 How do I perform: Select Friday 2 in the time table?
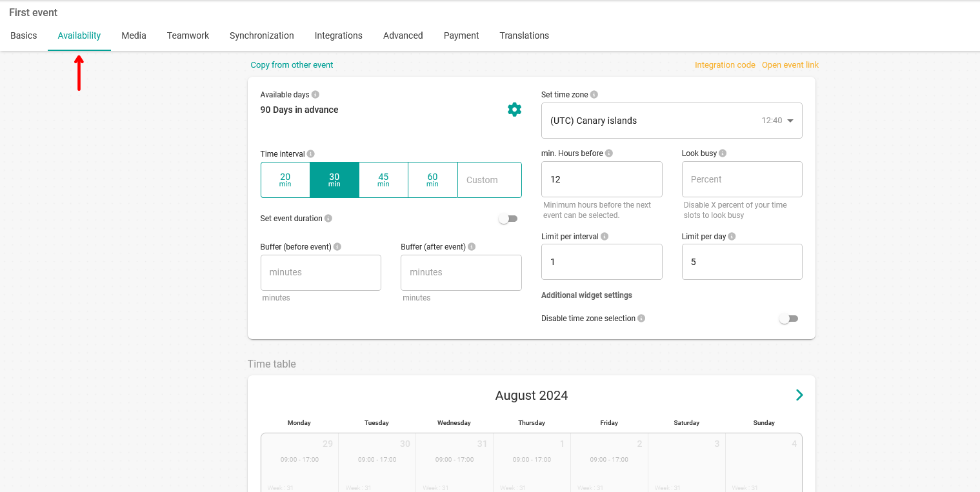tap(610, 462)
